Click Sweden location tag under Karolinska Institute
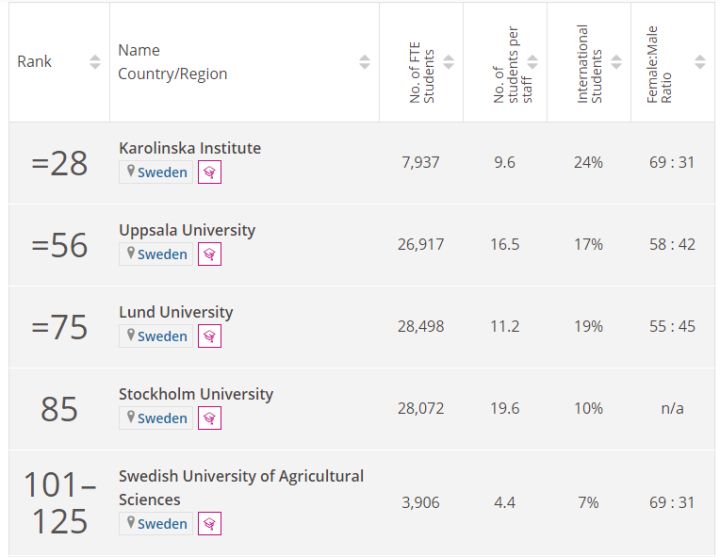720x557 pixels. point(156,172)
